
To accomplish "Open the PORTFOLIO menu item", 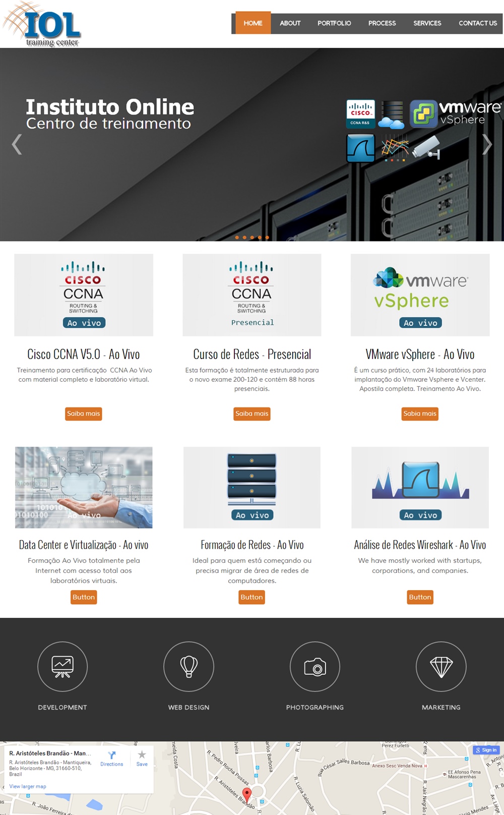I will pos(334,23).
